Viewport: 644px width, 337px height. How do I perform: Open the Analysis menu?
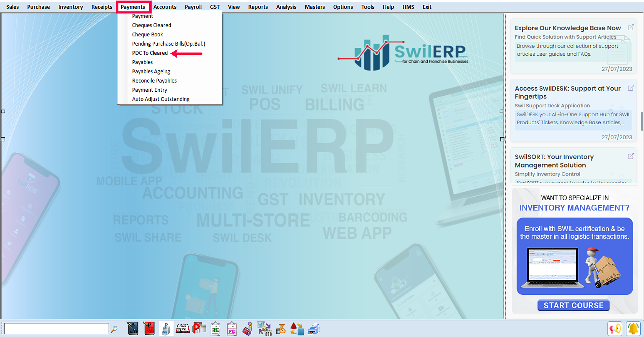coord(286,7)
